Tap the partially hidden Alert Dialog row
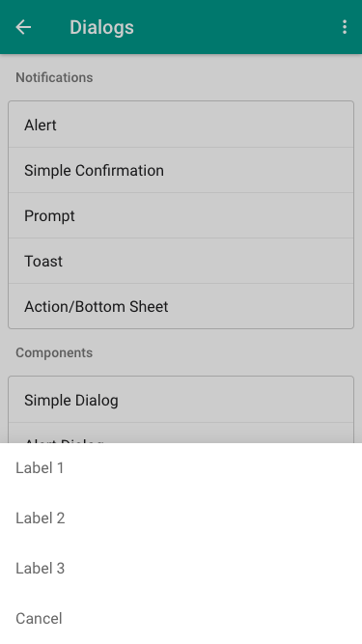Screen dimensions: 362x644 (x=181, y=434)
